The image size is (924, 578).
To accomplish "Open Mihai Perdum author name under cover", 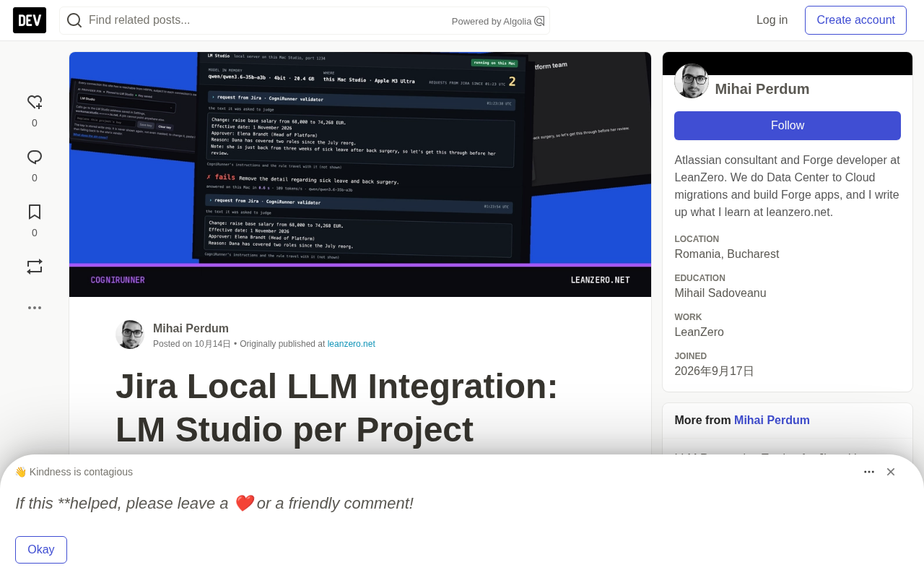I will point(191,328).
